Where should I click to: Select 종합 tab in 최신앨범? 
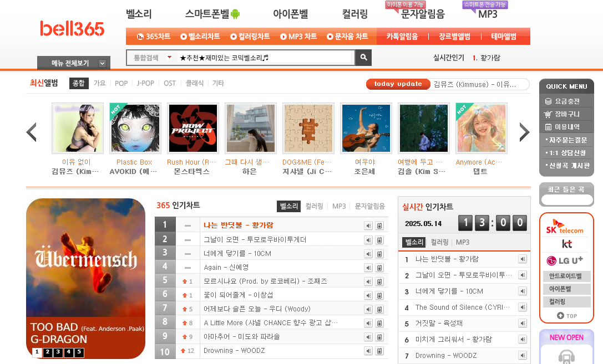pos(79,83)
